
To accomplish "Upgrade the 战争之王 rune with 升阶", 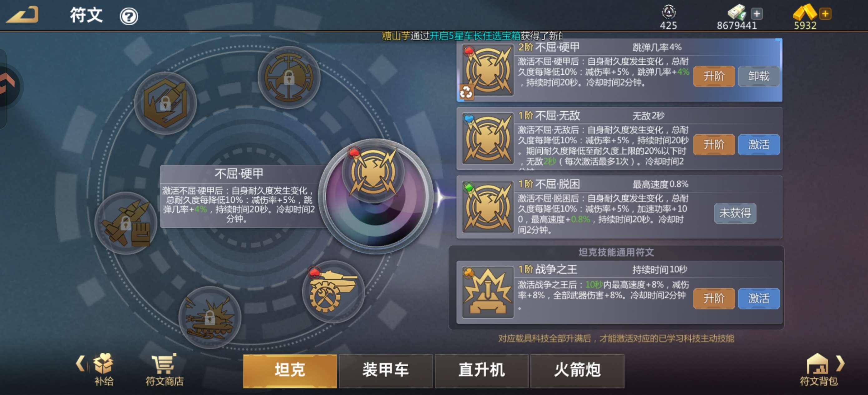I will tap(714, 298).
